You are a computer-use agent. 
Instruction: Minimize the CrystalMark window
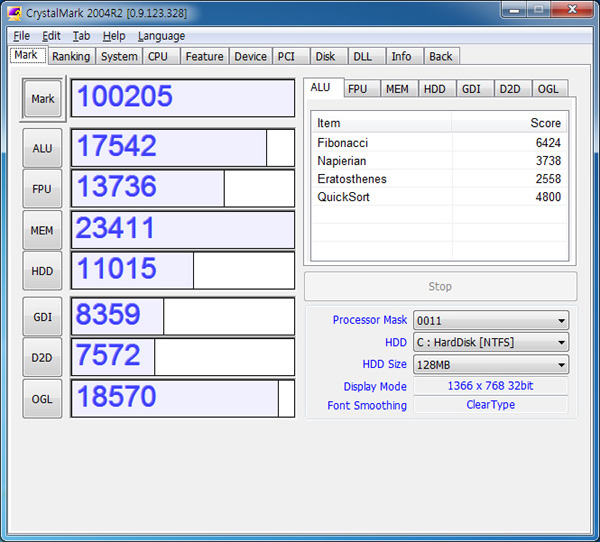(x=514, y=10)
